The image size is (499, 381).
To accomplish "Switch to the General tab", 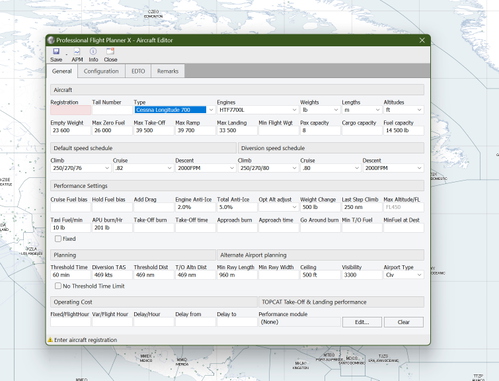I will [x=62, y=71].
